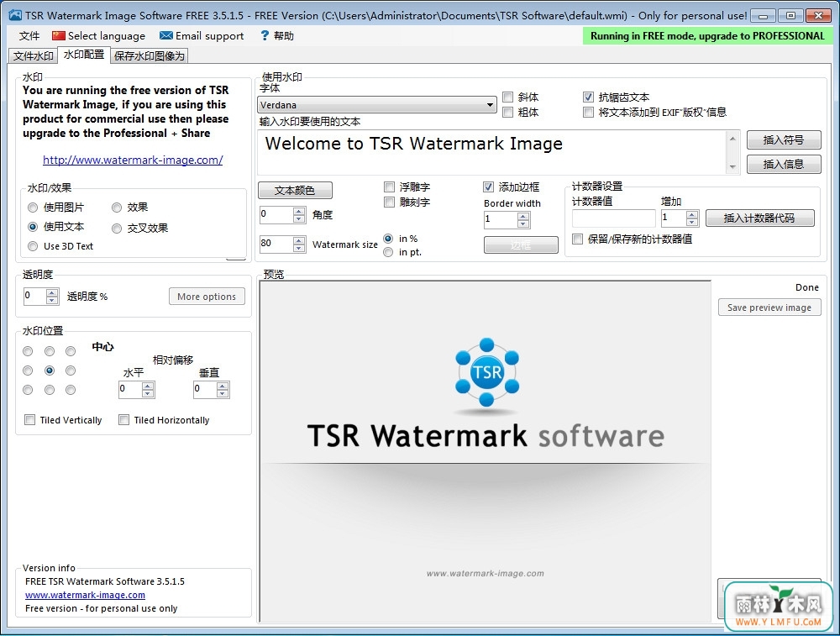
Task: Enable the add text to EXIF 版权 checkbox
Action: (588, 112)
